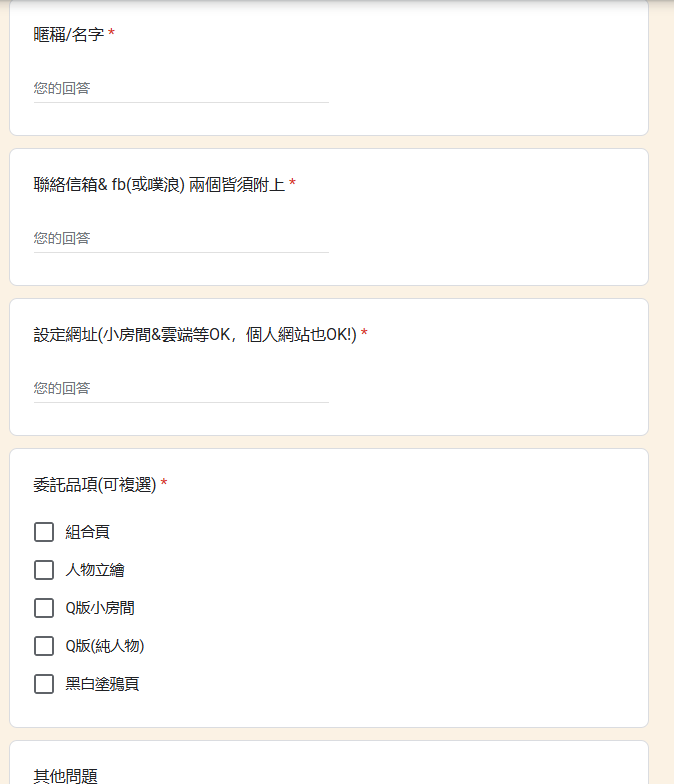Click the 委託品項(可複選) question heading
Image resolution: width=674 pixels, height=784 pixels.
[94, 484]
